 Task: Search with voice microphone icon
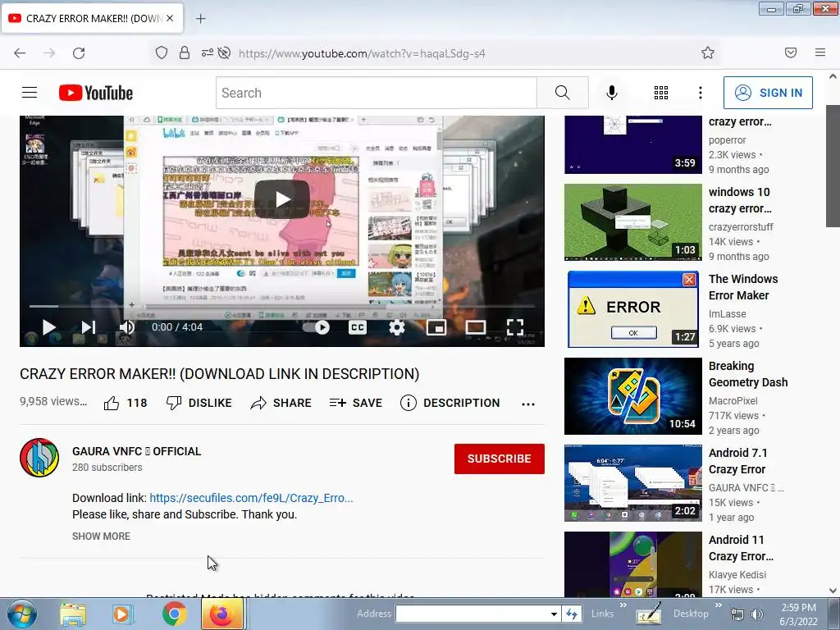point(612,93)
